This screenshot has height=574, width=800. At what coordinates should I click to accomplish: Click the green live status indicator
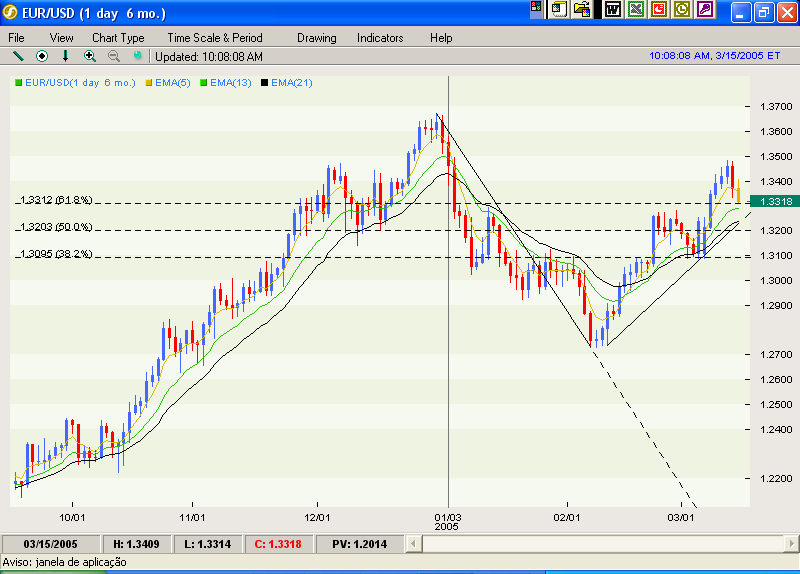(138, 56)
